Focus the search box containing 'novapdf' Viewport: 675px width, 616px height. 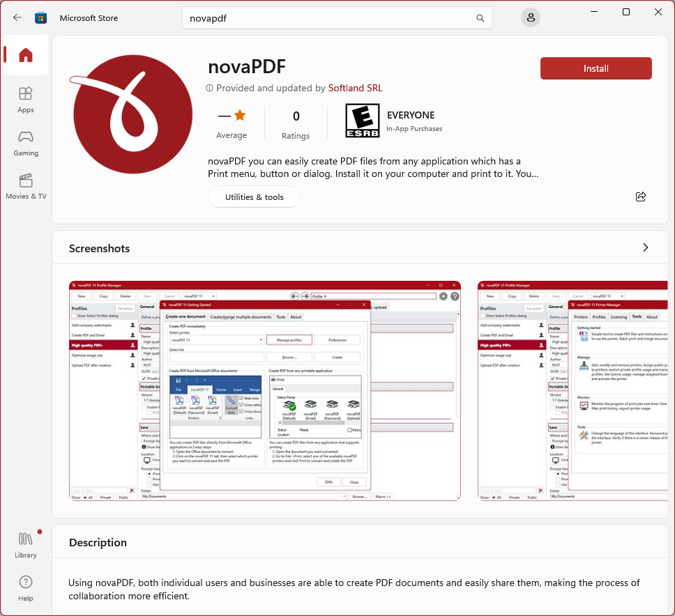(337, 18)
